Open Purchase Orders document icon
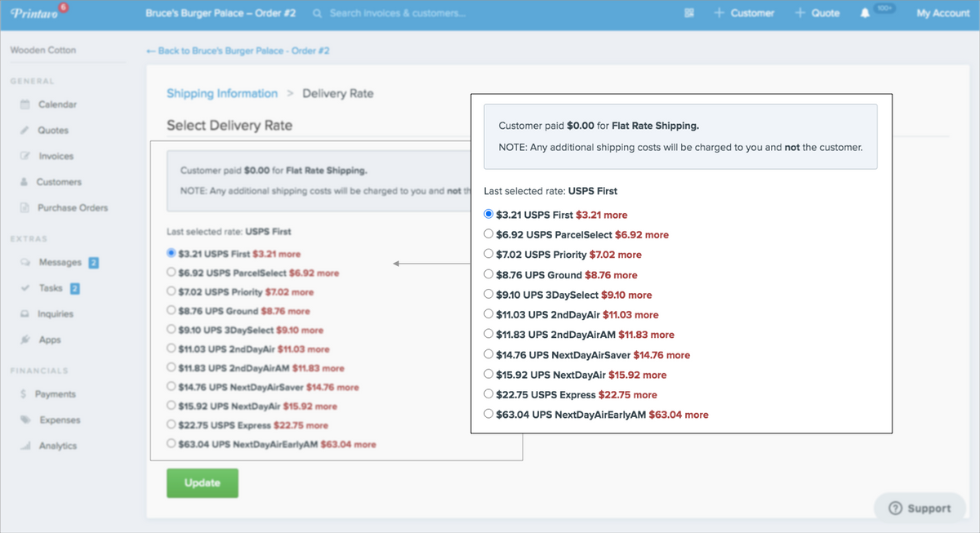Image resolution: width=980 pixels, height=533 pixels. point(24,208)
